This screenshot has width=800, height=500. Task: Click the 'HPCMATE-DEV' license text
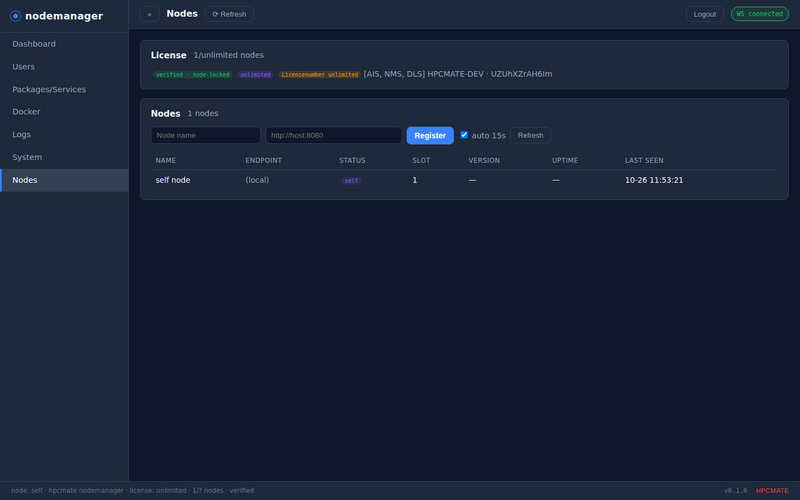(455, 74)
